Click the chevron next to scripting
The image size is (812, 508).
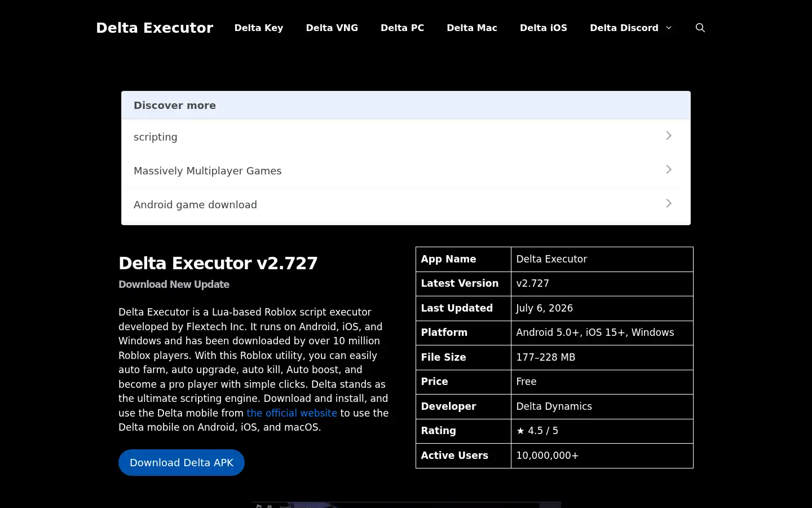[669, 136]
